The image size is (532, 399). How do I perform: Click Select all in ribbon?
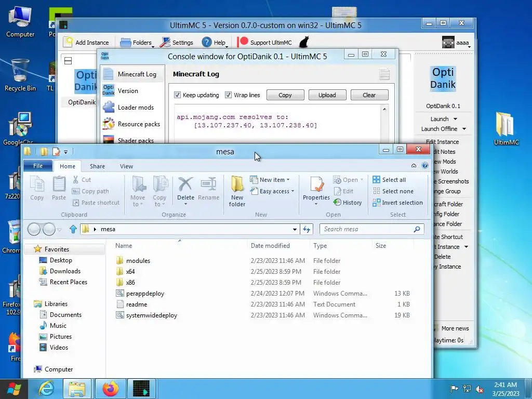pyautogui.click(x=389, y=180)
